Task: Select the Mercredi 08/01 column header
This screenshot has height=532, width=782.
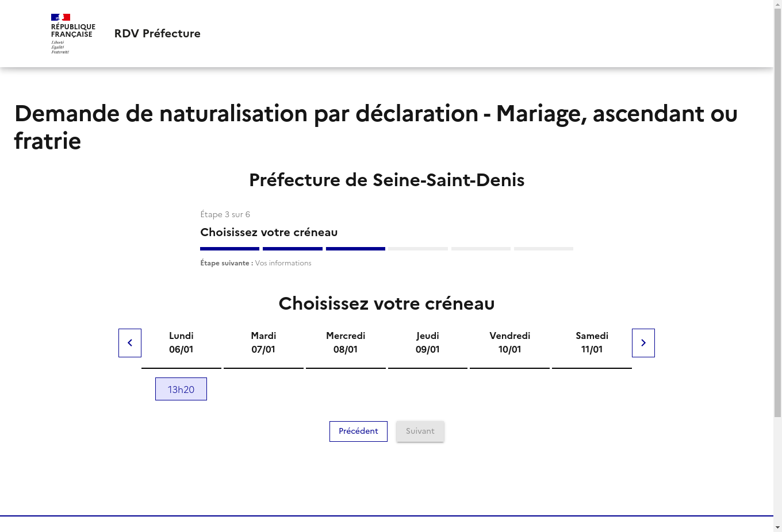Action: [346, 342]
